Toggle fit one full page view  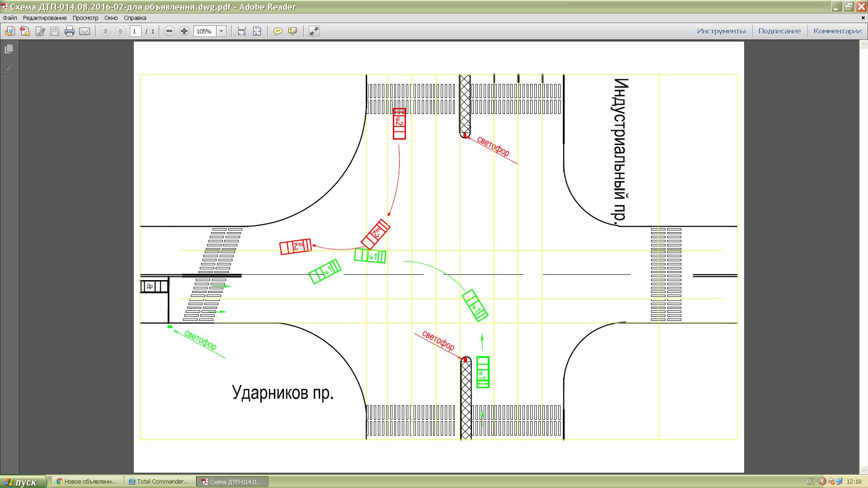257,31
